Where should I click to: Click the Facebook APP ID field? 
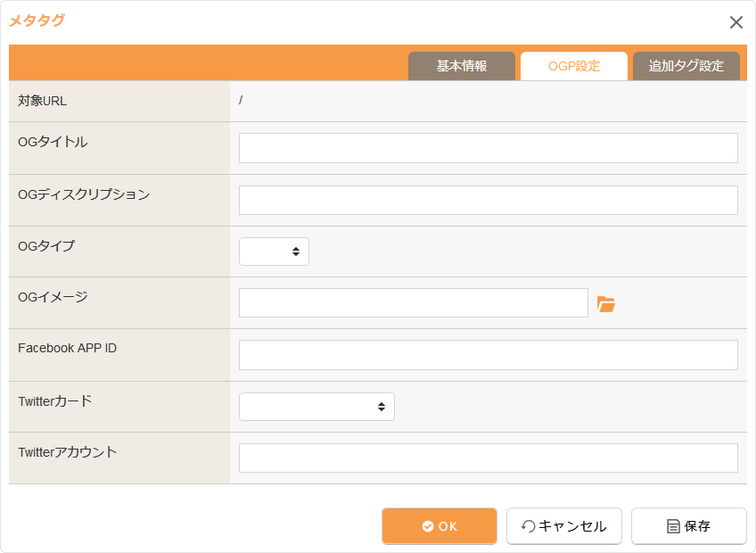click(489, 355)
